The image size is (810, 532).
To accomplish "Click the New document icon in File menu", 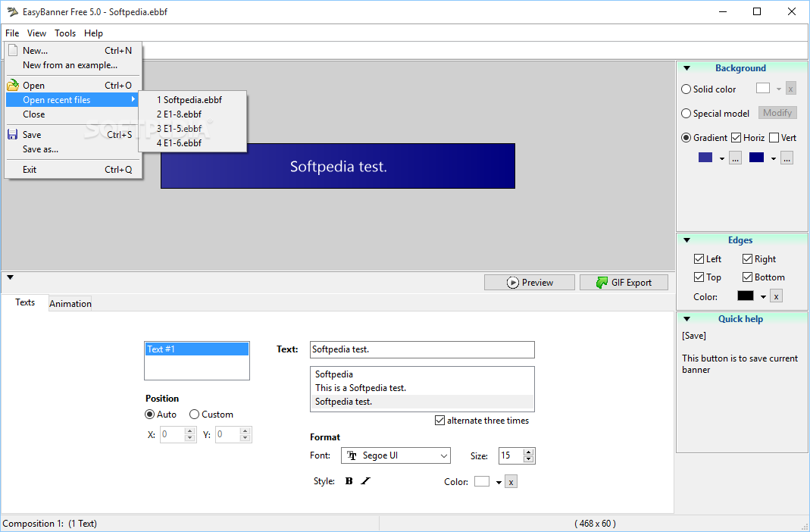I will click(x=13, y=51).
